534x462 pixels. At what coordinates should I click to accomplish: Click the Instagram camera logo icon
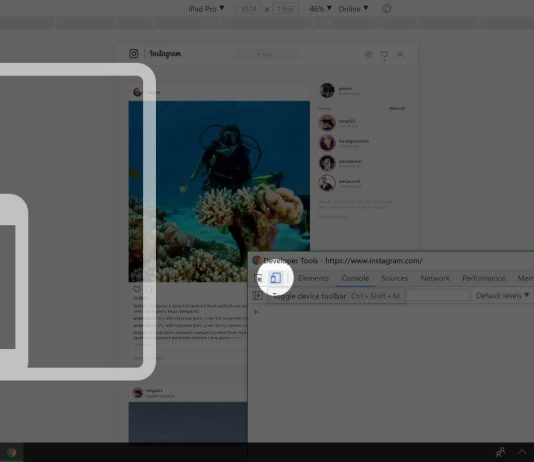(134, 53)
